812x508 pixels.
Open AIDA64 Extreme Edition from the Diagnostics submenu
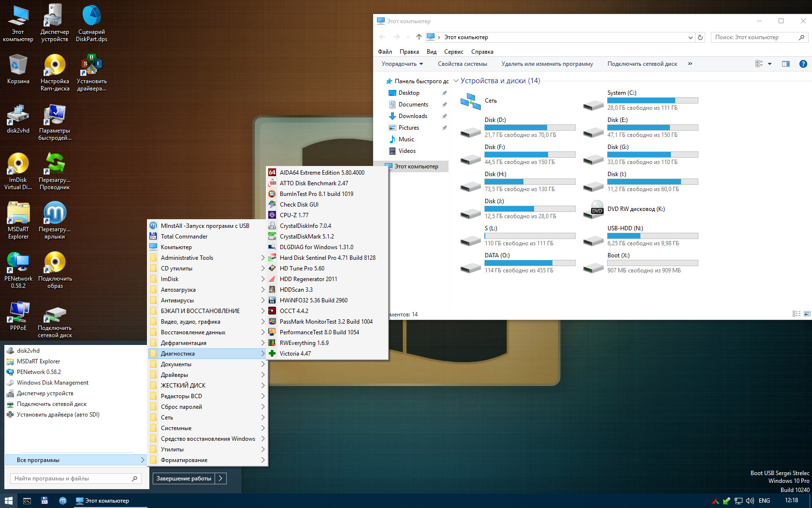[327, 173]
